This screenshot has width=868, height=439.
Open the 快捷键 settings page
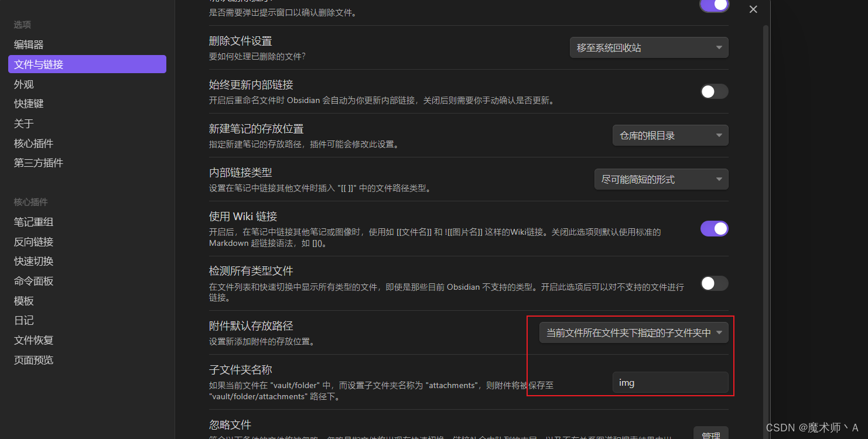tap(29, 104)
